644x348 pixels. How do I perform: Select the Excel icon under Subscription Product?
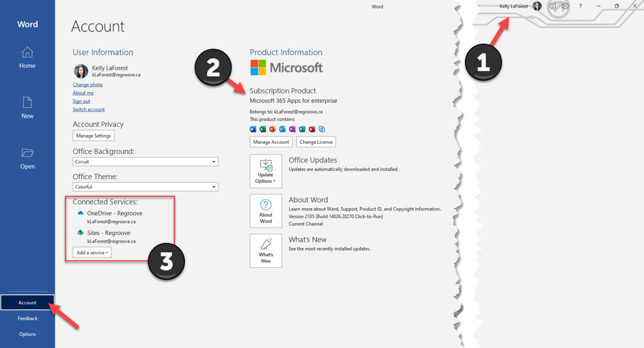(x=262, y=129)
